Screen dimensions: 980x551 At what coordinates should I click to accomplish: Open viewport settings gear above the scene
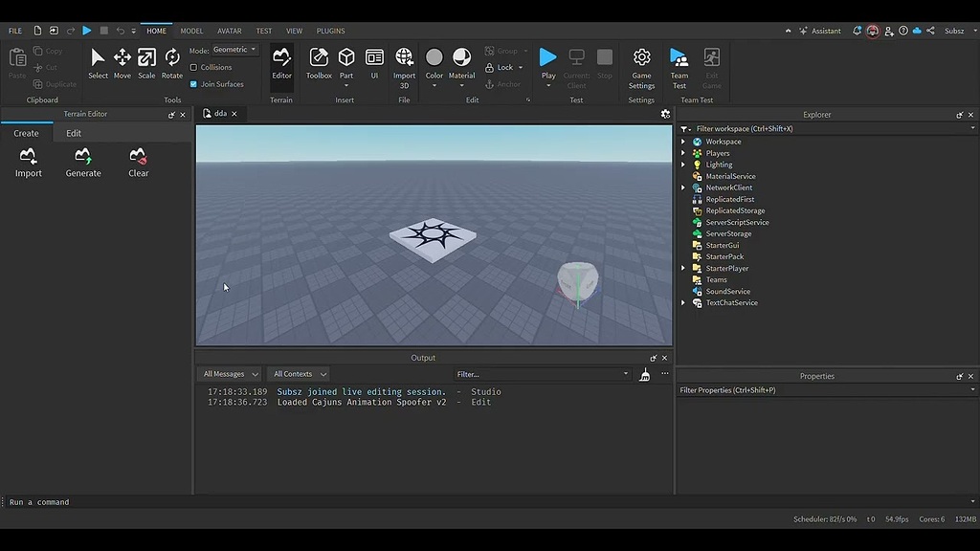[665, 114]
